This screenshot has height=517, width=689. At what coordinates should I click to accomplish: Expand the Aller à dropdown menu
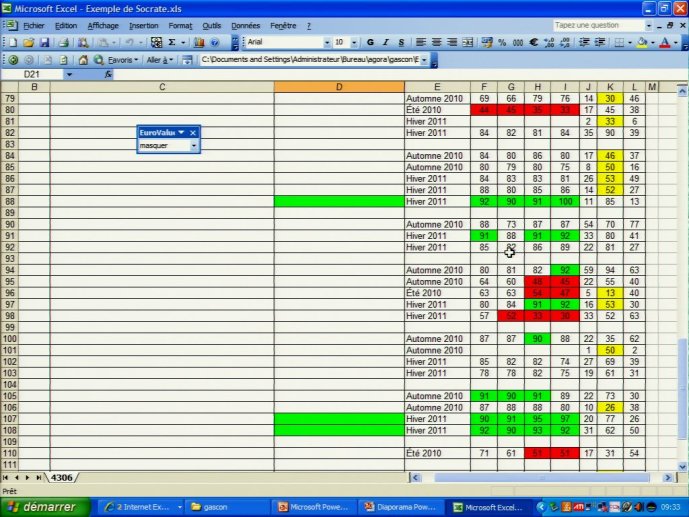160,60
